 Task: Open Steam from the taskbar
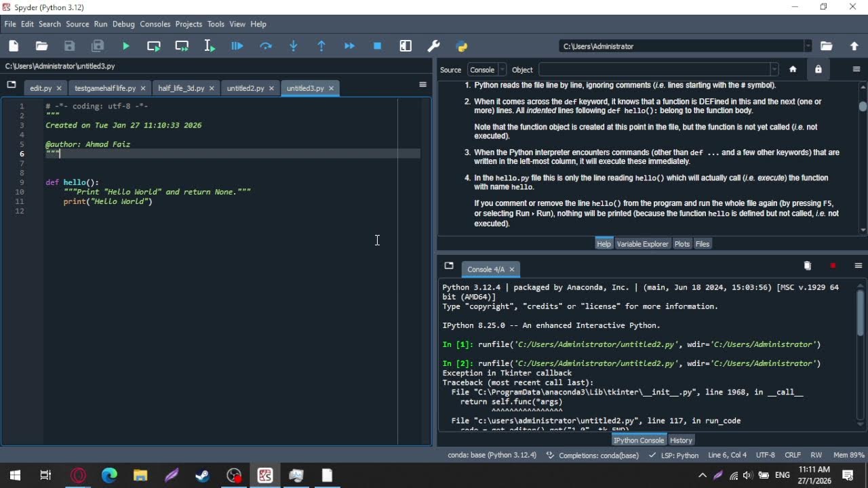(202, 475)
